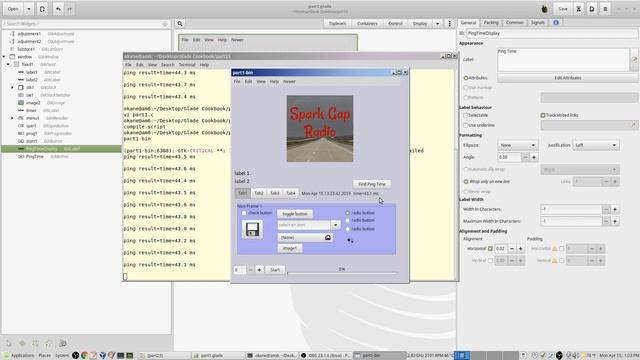Click the Edit Attributes button
This screenshot has height=360, width=640.
(568, 78)
